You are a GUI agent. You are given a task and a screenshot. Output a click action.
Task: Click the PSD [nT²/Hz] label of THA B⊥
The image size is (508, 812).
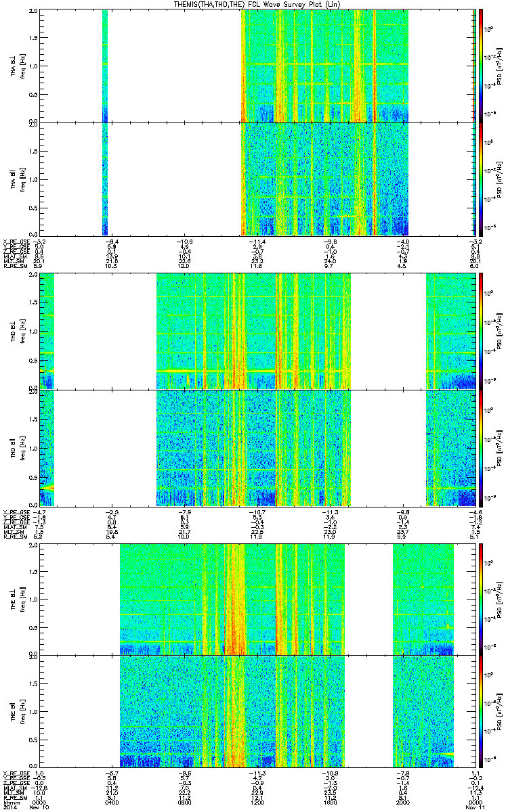point(500,66)
